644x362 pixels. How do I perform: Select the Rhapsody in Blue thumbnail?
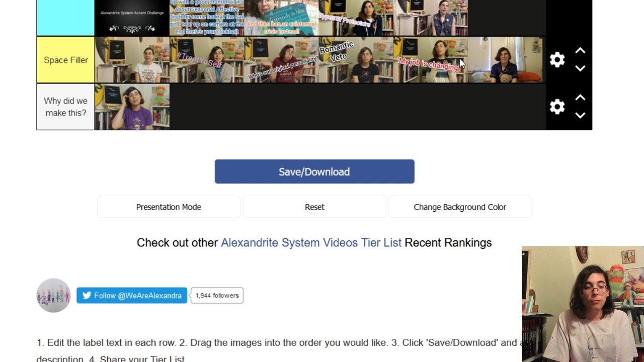click(281, 18)
